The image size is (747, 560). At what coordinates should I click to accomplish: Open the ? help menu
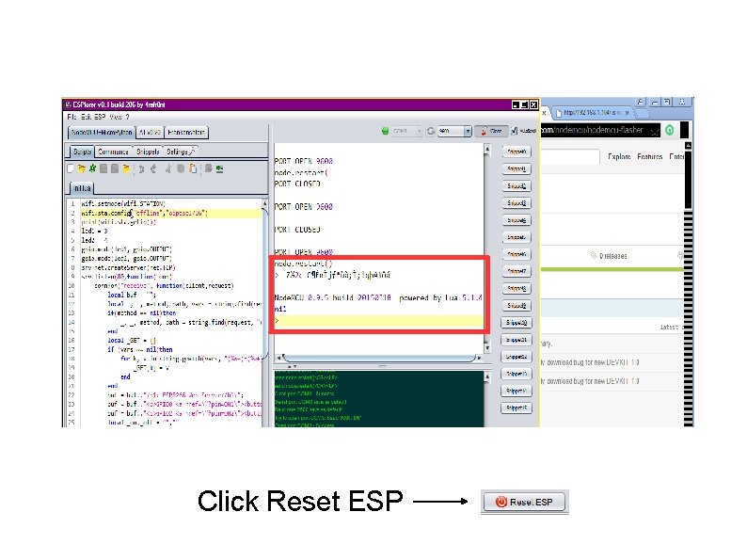(127, 117)
